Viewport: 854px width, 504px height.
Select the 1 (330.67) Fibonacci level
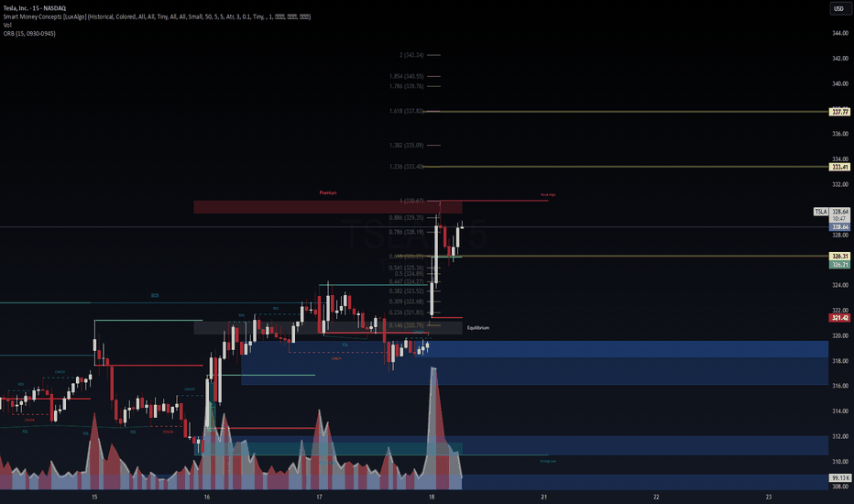pyautogui.click(x=411, y=201)
